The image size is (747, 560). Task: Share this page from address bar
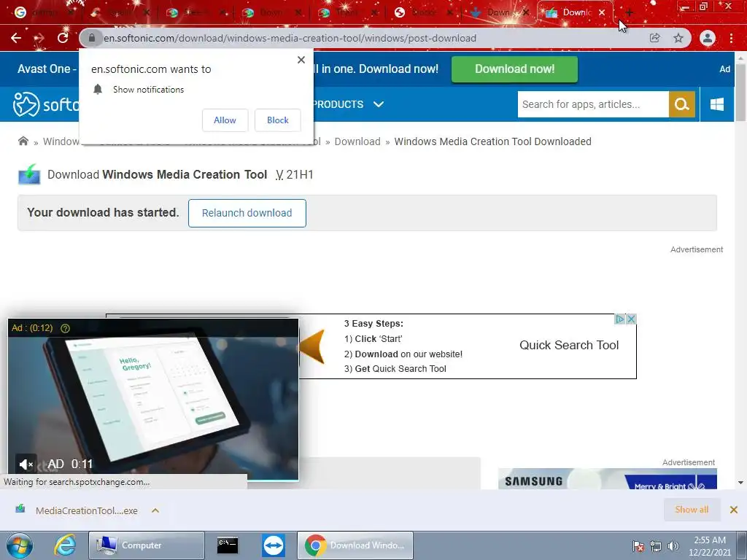pos(654,38)
